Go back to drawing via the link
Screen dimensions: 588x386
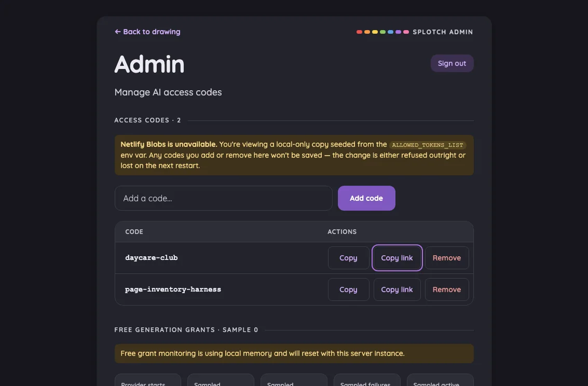point(147,32)
